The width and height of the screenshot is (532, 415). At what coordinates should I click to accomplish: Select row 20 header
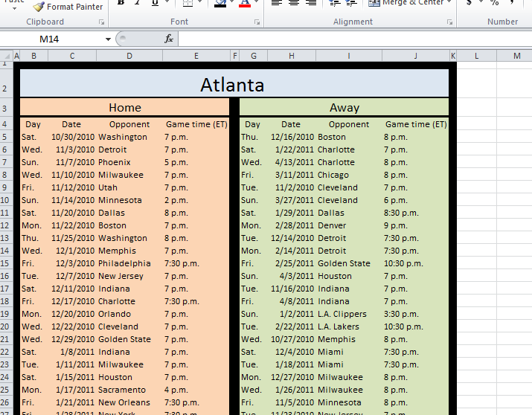(x=6, y=326)
